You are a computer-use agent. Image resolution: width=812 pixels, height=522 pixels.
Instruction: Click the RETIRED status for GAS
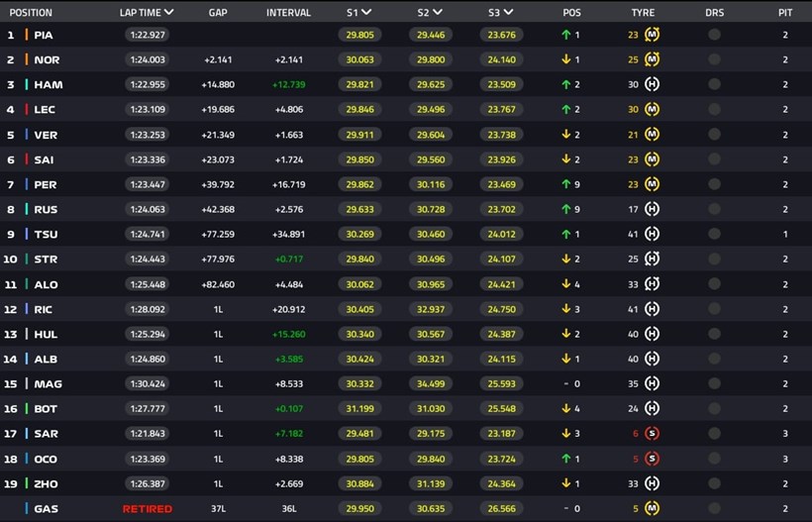coord(148,509)
